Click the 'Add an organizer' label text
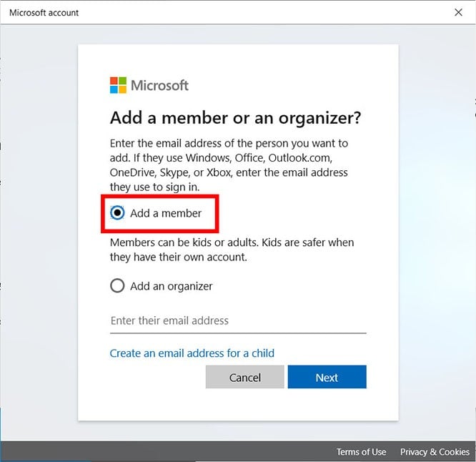Viewport: 476px width, 462px height. tap(172, 286)
